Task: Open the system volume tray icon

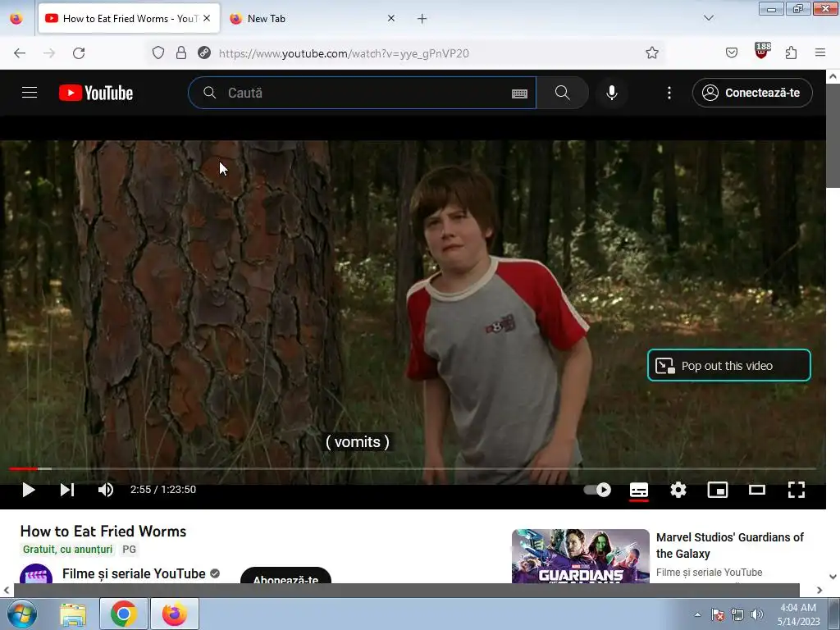Action: pos(756,614)
